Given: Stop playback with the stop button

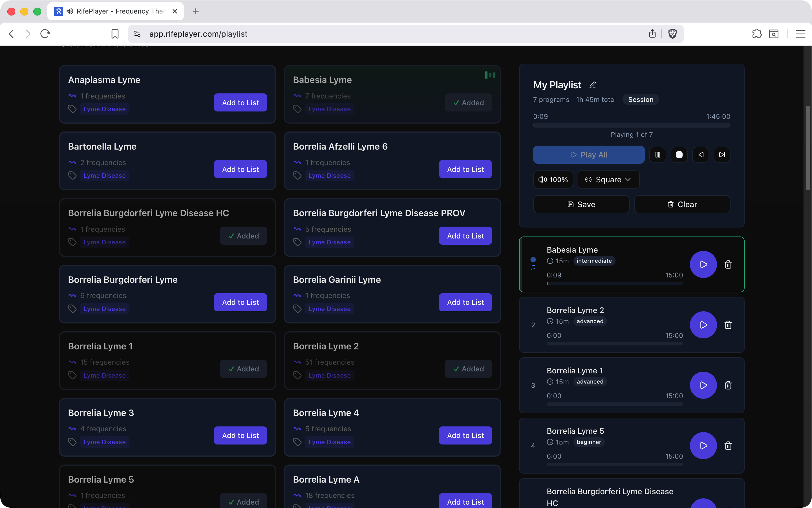Looking at the screenshot, I should coord(679,155).
